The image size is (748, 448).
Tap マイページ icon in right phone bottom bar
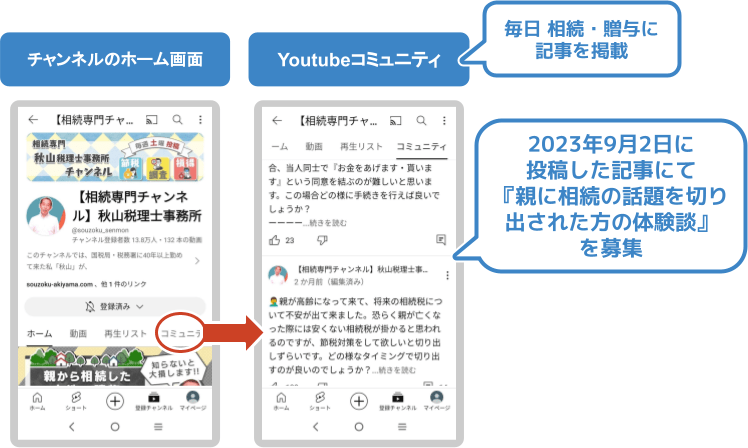point(436,401)
